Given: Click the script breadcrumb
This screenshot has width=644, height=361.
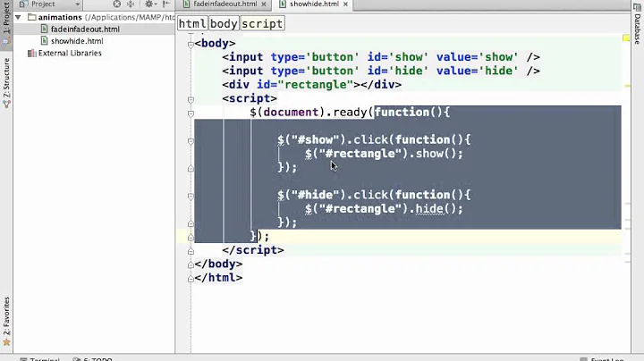Looking at the screenshot, I should coord(262,23).
